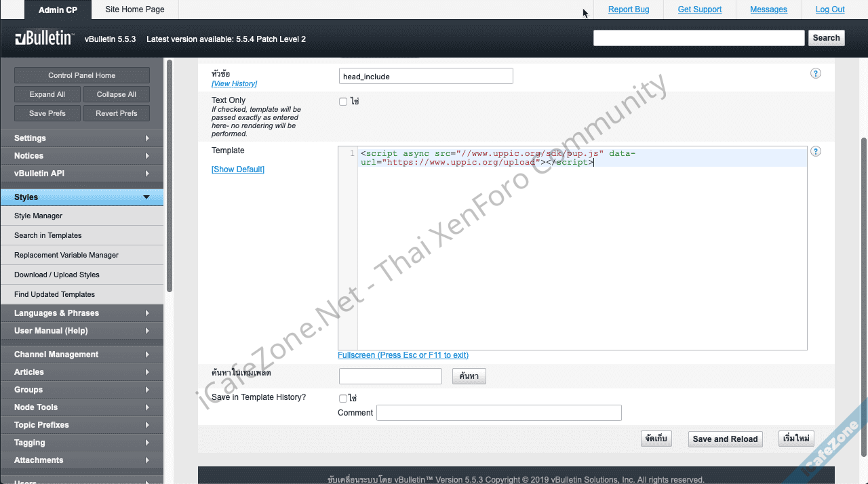
Task: Open Search in Templates menu item
Action: tap(48, 235)
